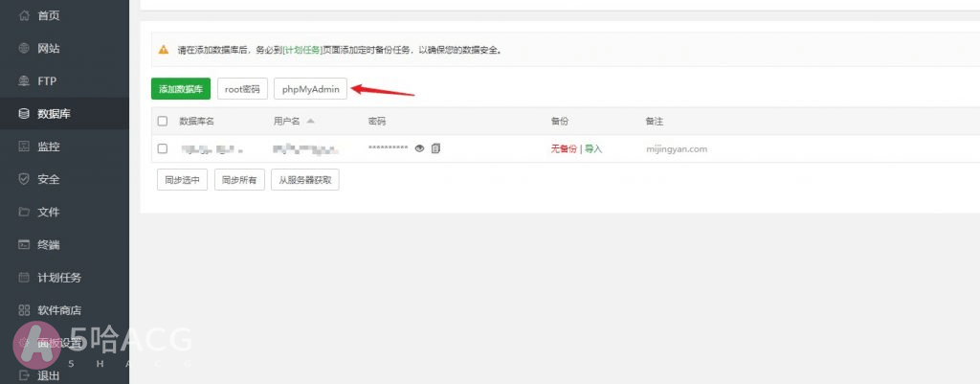Click the root密码 button
The image size is (980, 384).
pyautogui.click(x=242, y=89)
